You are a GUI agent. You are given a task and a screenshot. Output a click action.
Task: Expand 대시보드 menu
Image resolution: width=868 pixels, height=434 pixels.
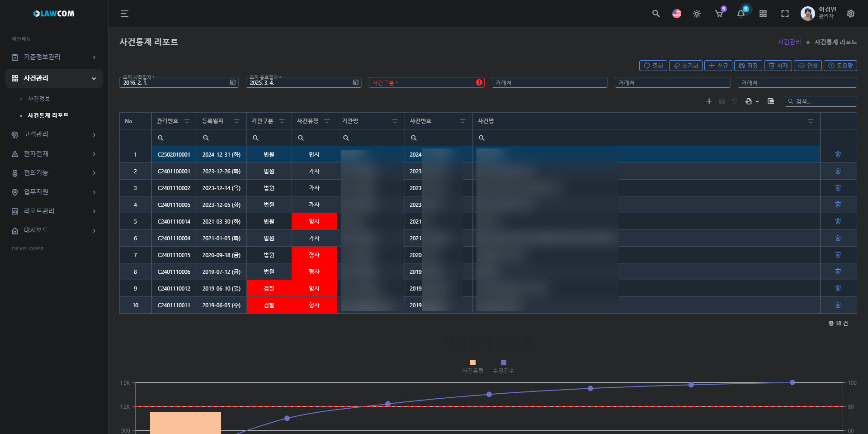pos(54,230)
